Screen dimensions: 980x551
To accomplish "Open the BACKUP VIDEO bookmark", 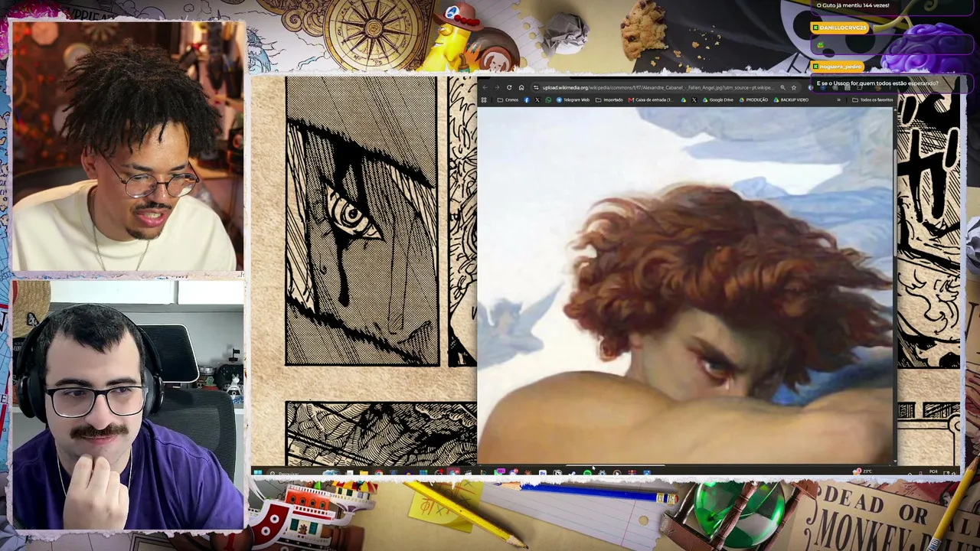I will [x=792, y=100].
